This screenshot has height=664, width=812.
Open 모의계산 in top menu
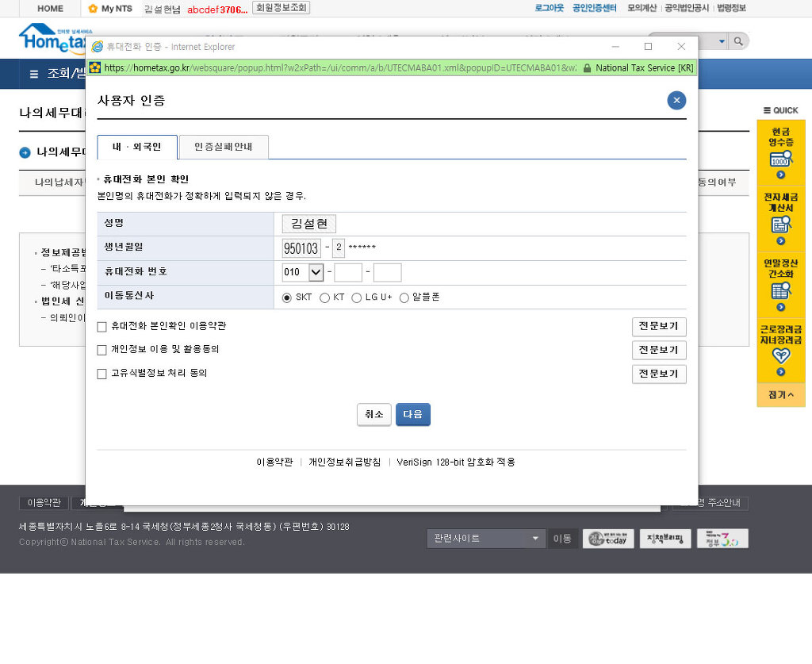click(642, 8)
